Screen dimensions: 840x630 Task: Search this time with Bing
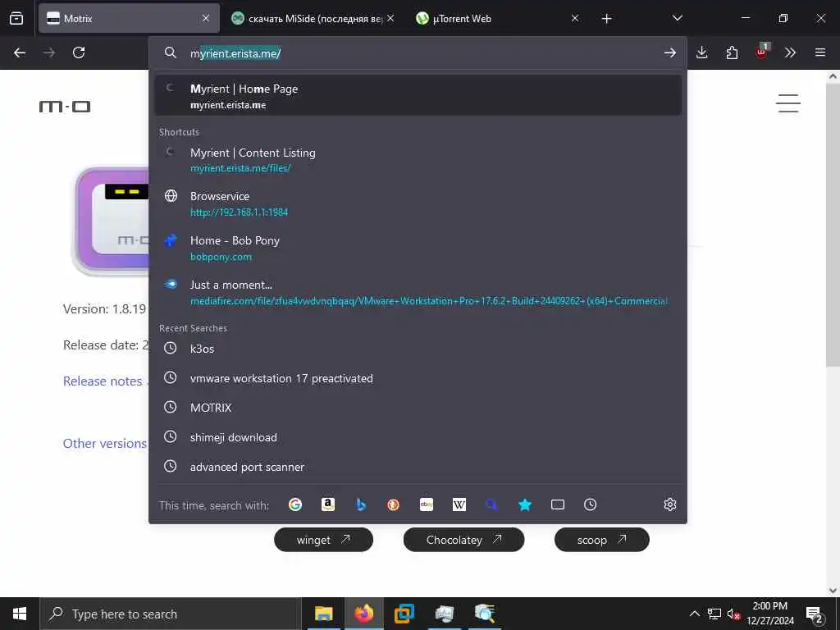tap(361, 504)
